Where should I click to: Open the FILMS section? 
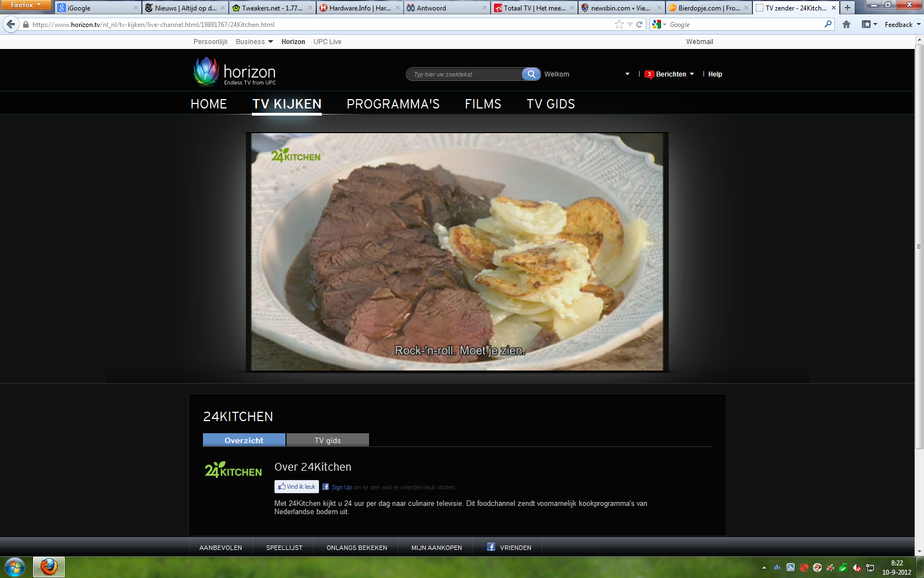pos(483,104)
